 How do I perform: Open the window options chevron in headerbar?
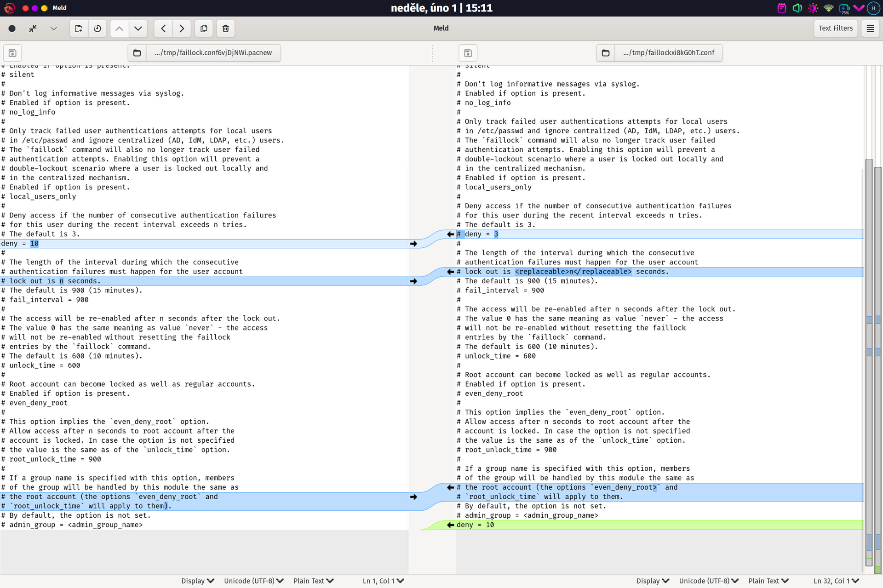(54, 29)
